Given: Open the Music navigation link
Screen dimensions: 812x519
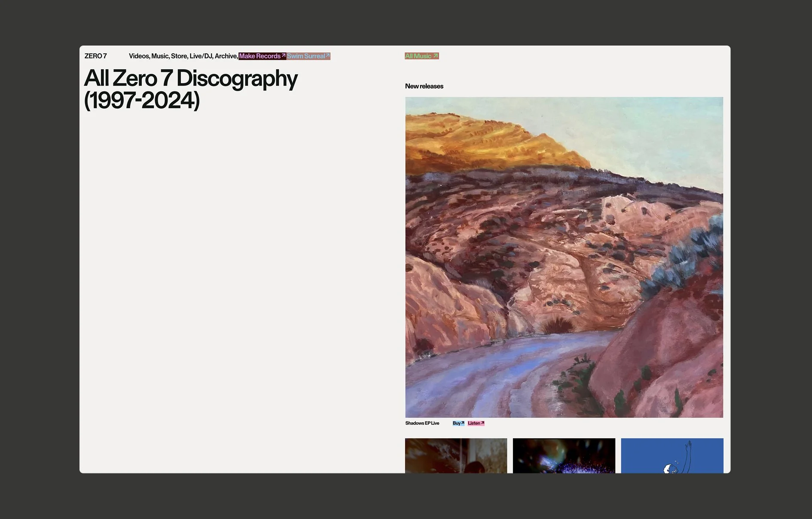Looking at the screenshot, I should (160, 56).
